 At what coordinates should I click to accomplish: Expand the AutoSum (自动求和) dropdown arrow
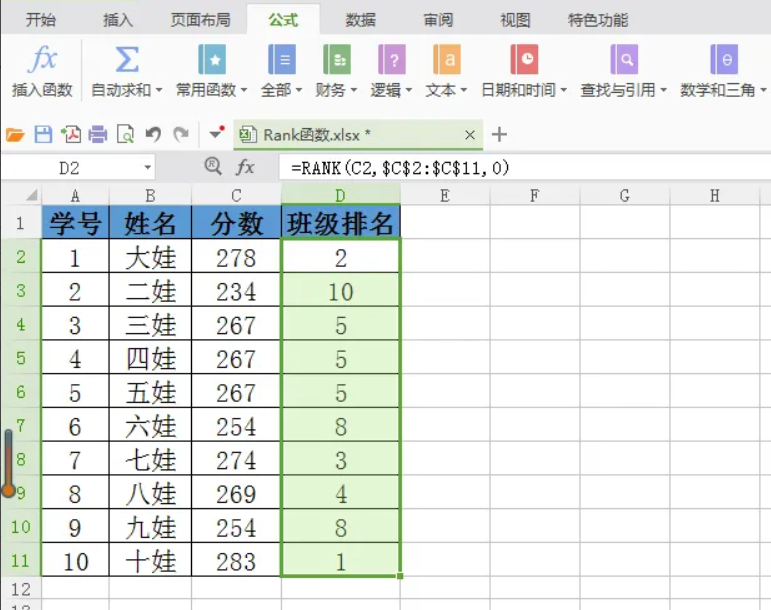click(159, 90)
